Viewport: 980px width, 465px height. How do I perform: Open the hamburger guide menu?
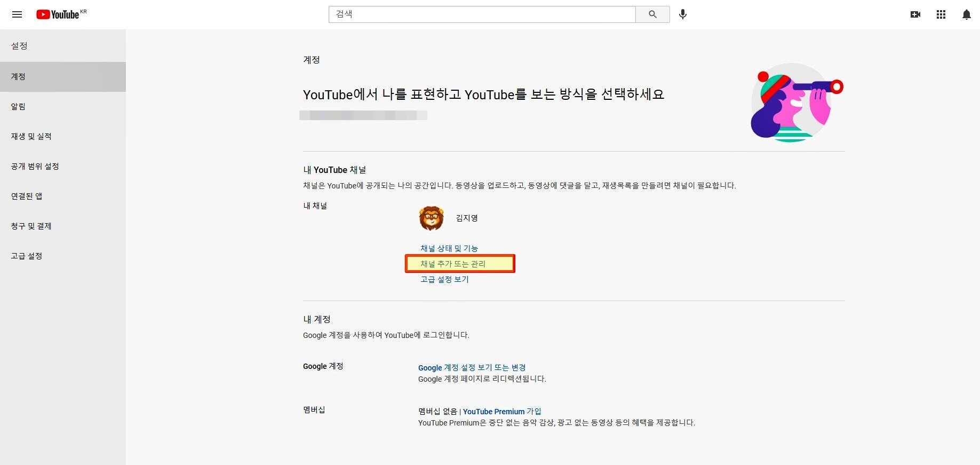point(17,14)
